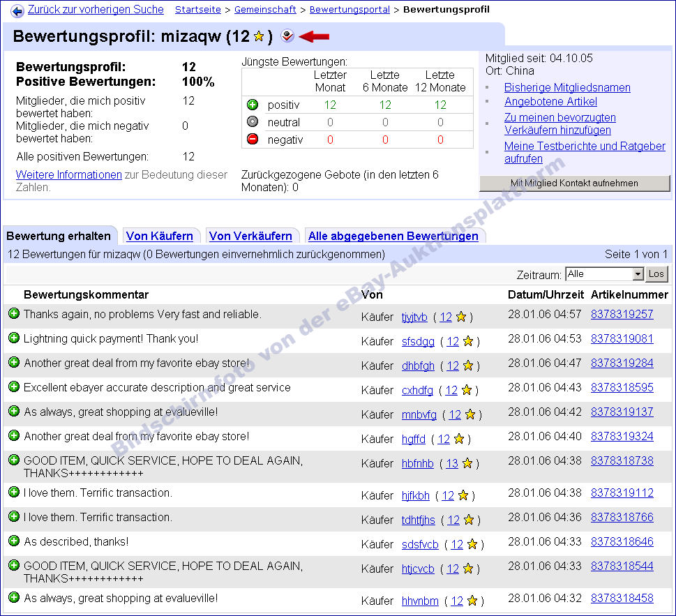Viewport: 676px width, 616px height.
Task: Open Meine Testberichte und Ratgeber aufrufen link
Action: (x=585, y=152)
